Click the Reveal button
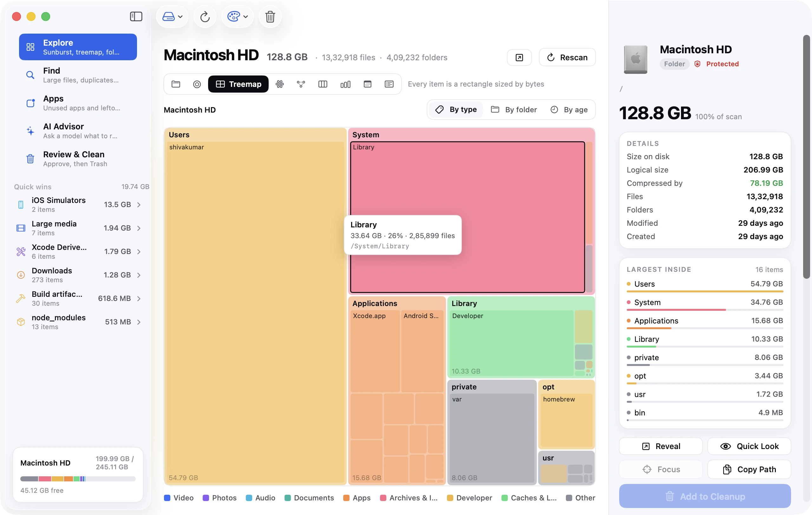The image size is (812, 515). 661,446
